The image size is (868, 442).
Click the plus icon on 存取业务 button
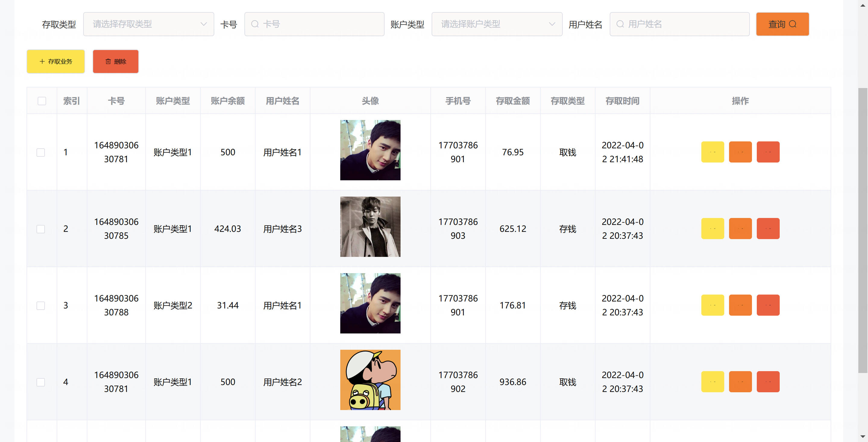pos(42,62)
